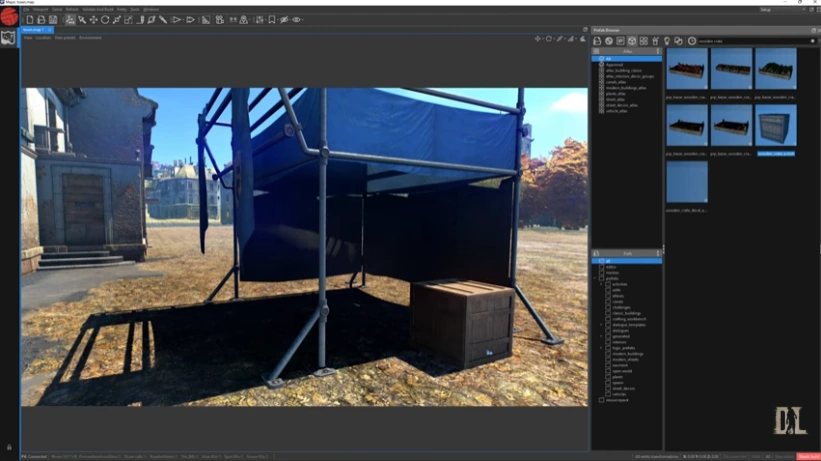Click the viewport move gizmo icon top-right
This screenshot has width=821, height=461.
coord(538,38)
